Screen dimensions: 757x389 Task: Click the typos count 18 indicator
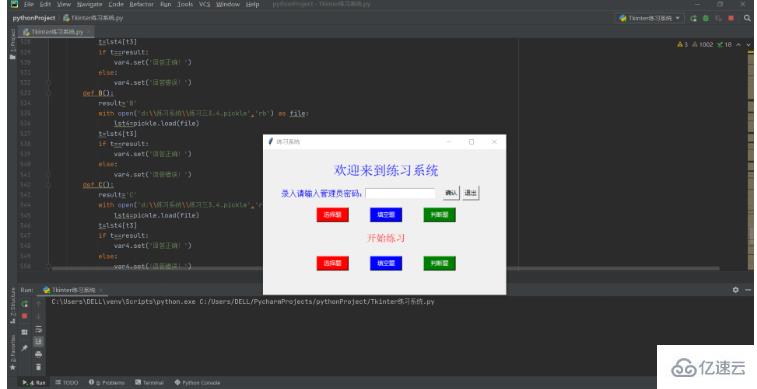point(724,44)
